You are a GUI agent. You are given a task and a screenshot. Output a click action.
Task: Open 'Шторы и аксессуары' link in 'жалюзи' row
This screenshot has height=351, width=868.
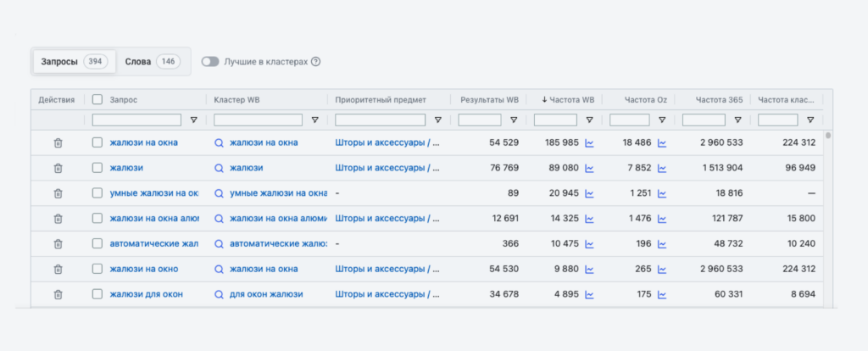coord(387,168)
